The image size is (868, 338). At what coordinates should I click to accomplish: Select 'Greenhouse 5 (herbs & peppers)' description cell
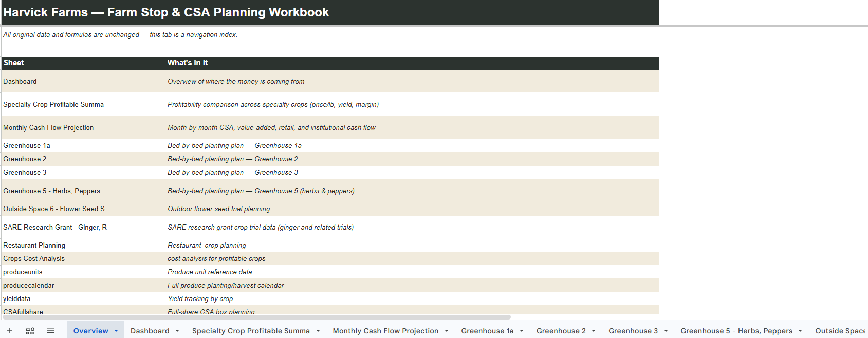[412, 191]
